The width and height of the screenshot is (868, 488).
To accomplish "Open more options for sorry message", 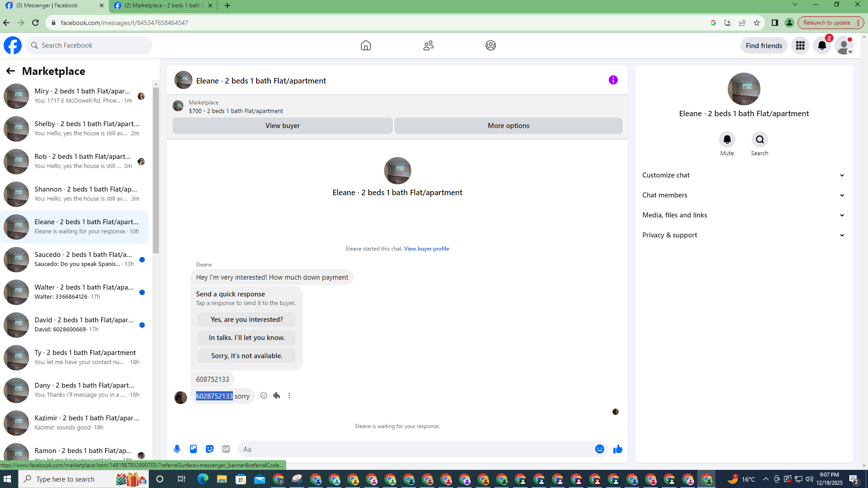I will [x=289, y=395].
